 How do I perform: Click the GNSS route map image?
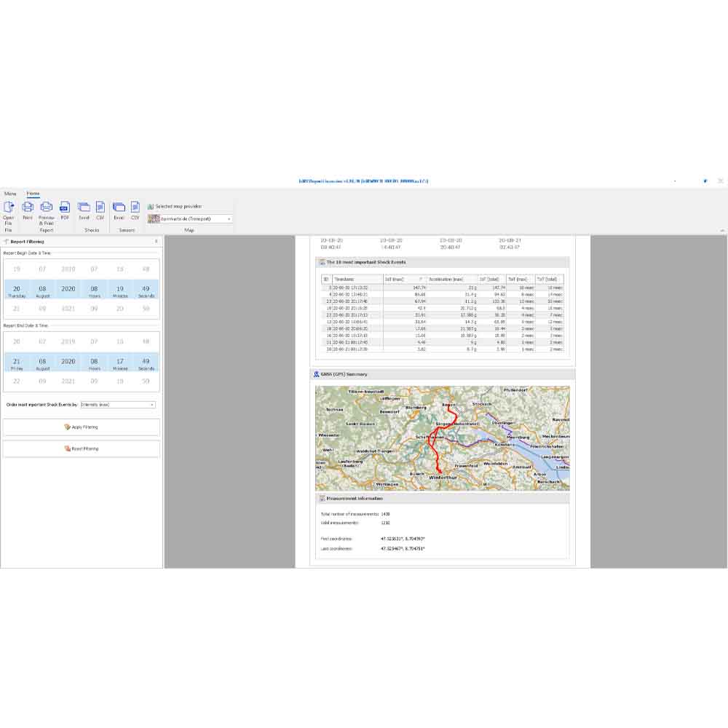point(443,438)
